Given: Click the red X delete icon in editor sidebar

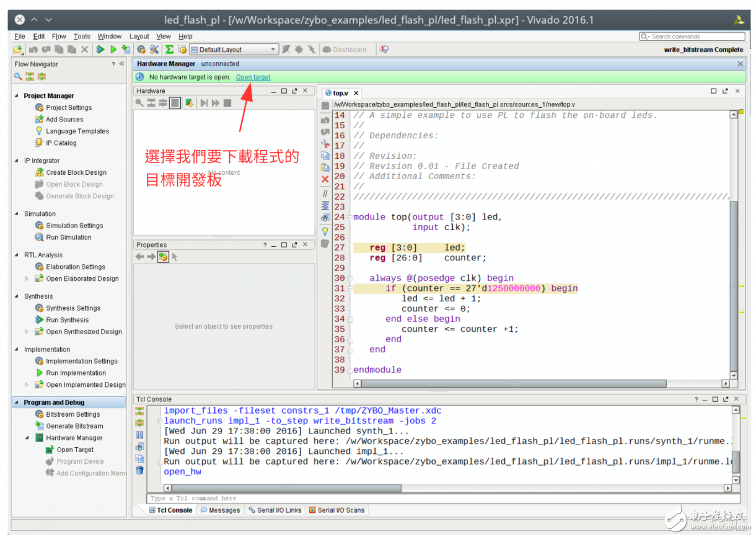Looking at the screenshot, I should (325, 179).
